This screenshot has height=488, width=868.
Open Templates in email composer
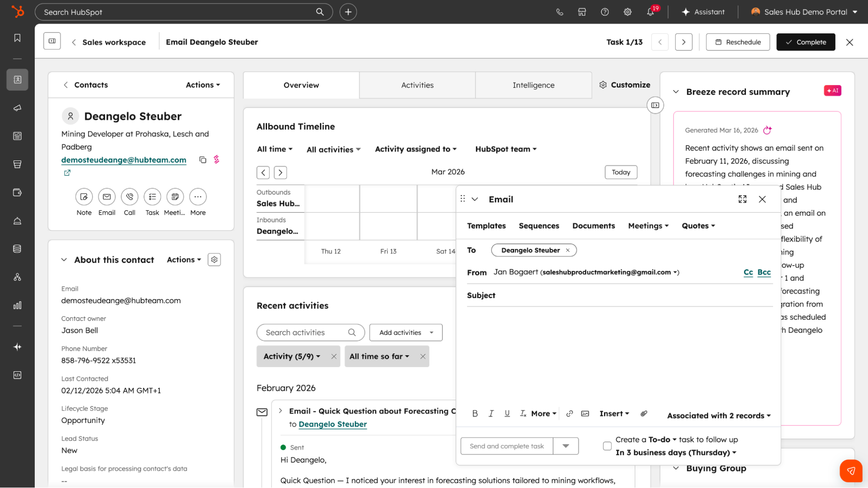(486, 226)
